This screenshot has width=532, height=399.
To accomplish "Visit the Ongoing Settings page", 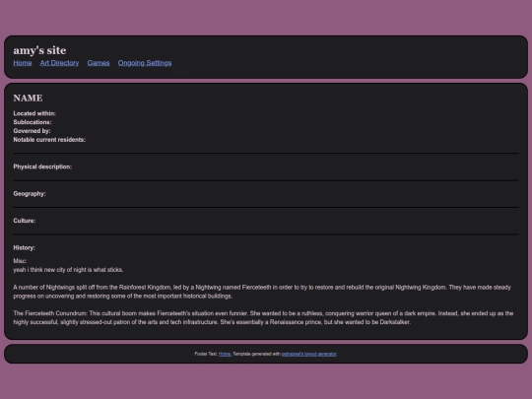I will (145, 63).
